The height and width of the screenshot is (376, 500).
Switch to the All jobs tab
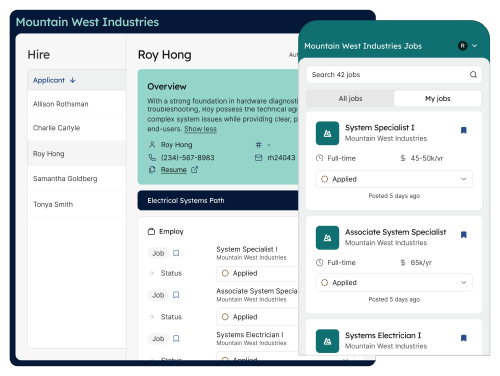click(x=350, y=99)
